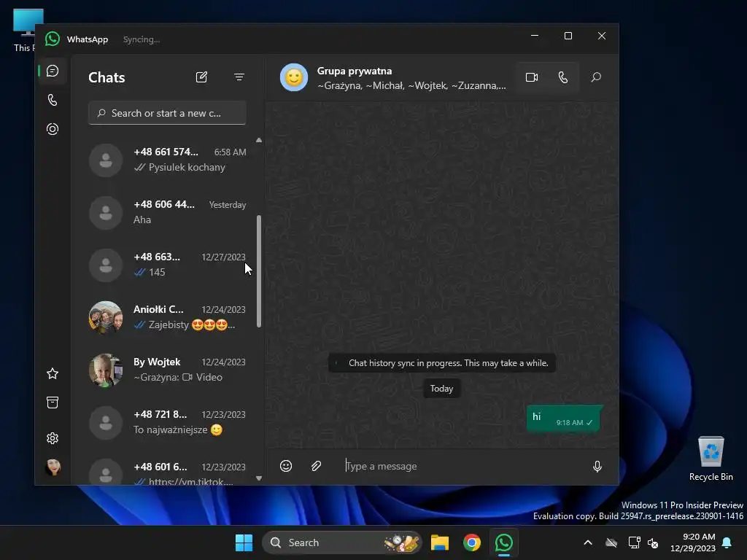Start a video call in Grupa prywatna
The image size is (747, 560).
coord(532,77)
